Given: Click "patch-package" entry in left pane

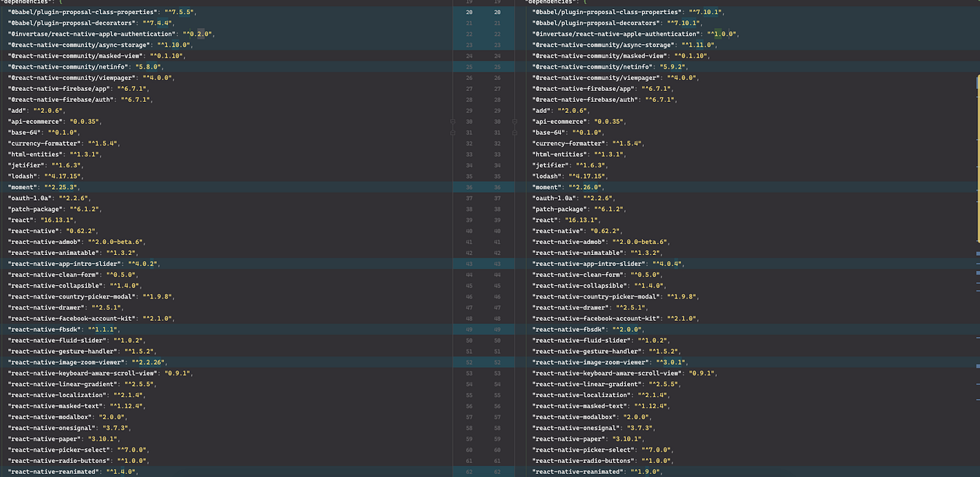Looking at the screenshot, I should (57, 209).
